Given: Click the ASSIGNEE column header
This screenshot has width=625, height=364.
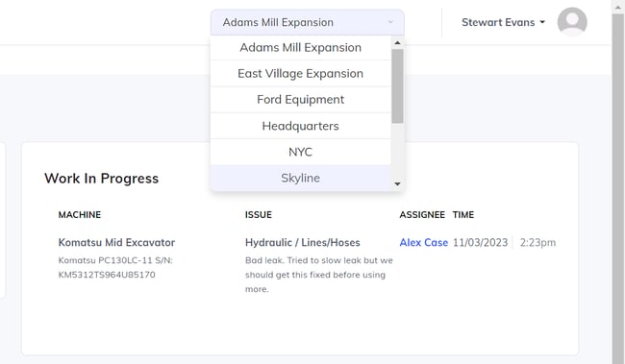Looking at the screenshot, I should [422, 215].
